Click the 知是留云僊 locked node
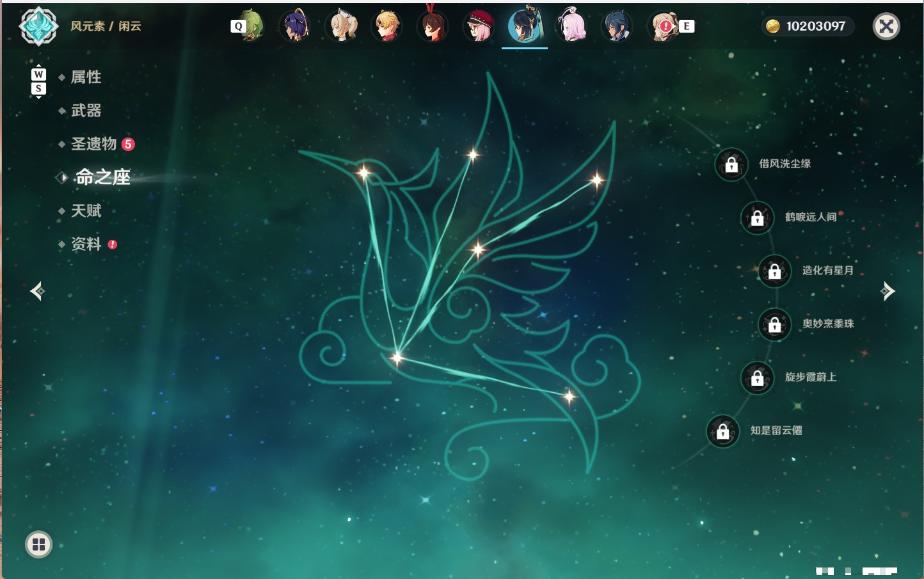The image size is (924, 579). 722,431
